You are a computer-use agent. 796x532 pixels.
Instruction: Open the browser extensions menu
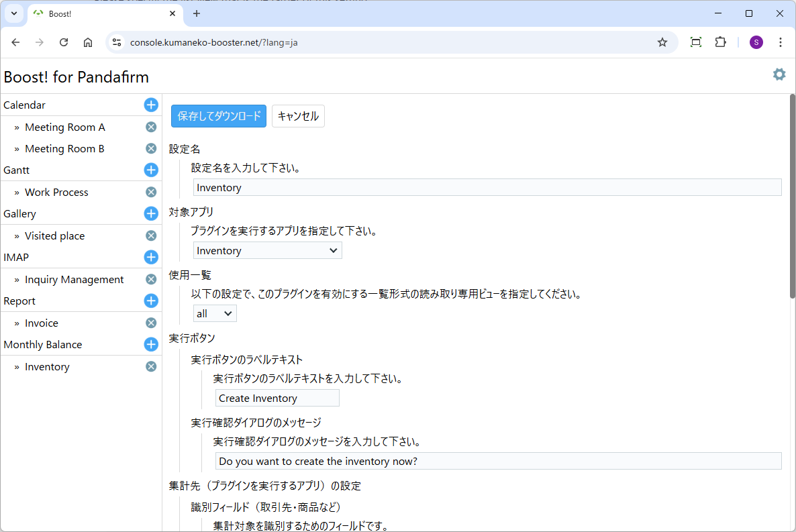[720, 43]
